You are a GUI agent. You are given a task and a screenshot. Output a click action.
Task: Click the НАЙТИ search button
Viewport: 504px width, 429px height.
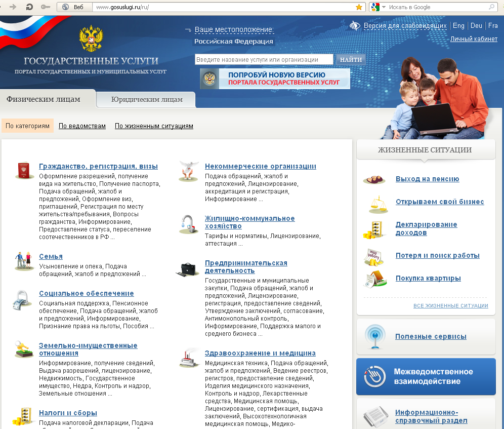(x=351, y=60)
